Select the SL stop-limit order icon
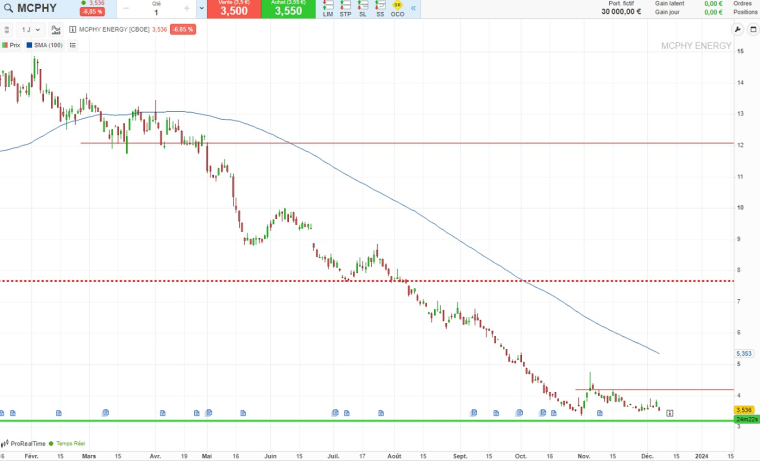The height and width of the screenshot is (461, 760). 363,9
